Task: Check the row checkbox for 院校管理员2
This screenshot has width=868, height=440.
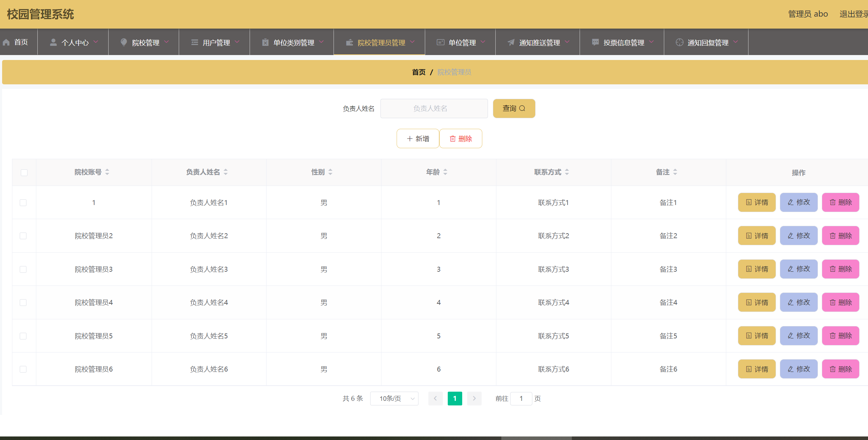Action: (23, 236)
